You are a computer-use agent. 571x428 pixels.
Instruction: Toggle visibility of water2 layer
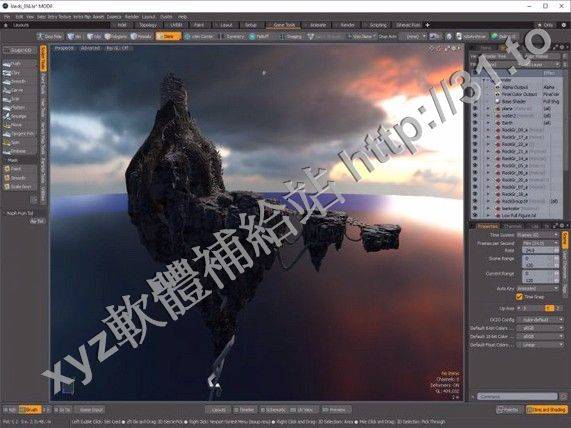pos(474,115)
